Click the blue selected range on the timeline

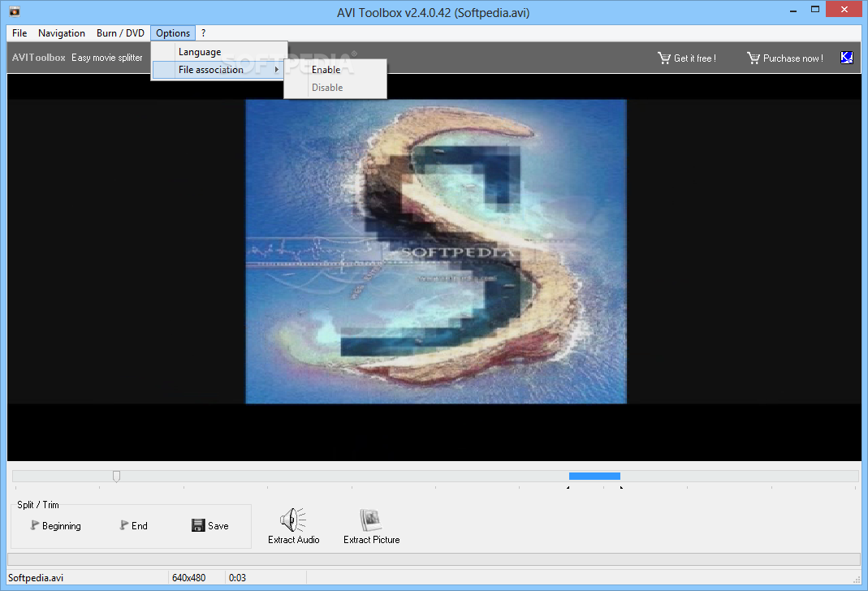[x=594, y=476]
